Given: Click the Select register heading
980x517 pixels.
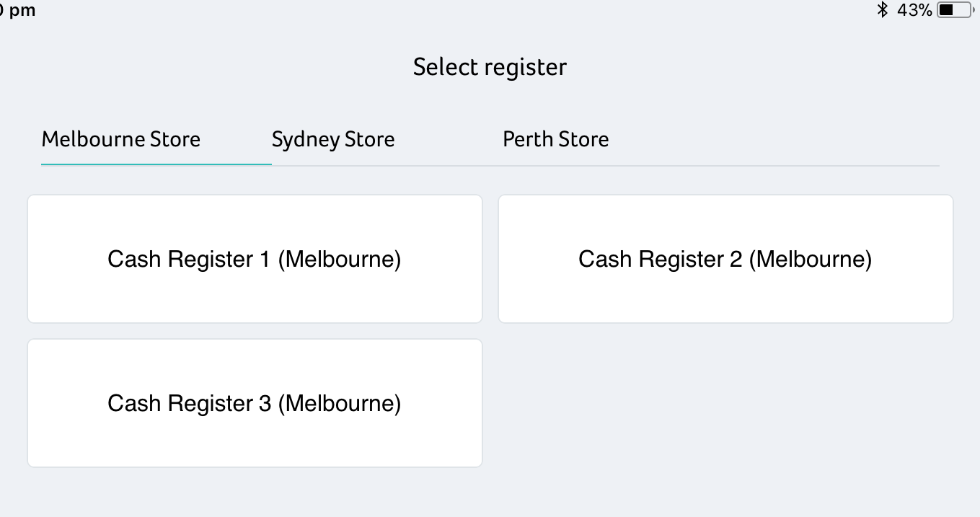Looking at the screenshot, I should [490, 67].
